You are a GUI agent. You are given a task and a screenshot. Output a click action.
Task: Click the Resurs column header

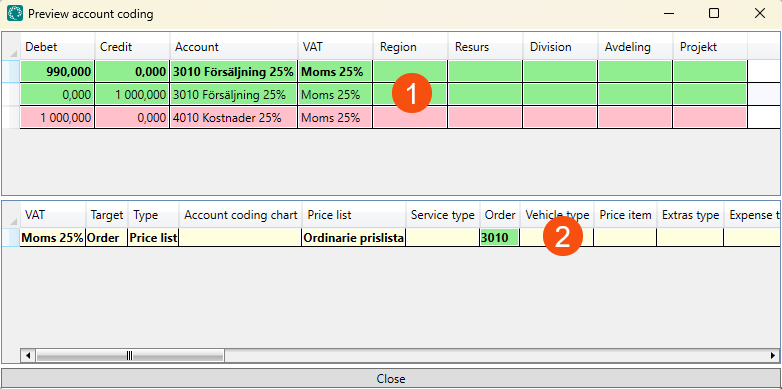485,47
